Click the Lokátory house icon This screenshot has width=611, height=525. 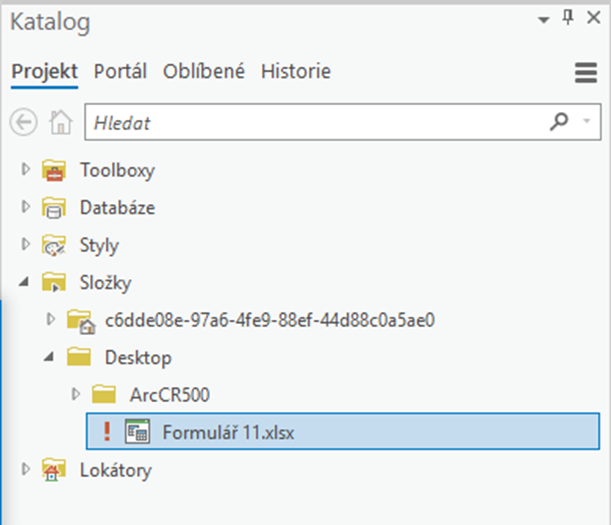(x=54, y=470)
